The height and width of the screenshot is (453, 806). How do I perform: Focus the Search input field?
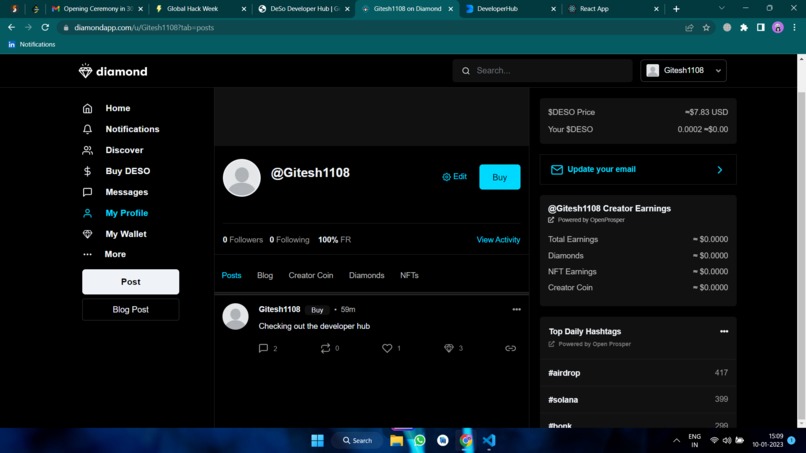click(542, 70)
